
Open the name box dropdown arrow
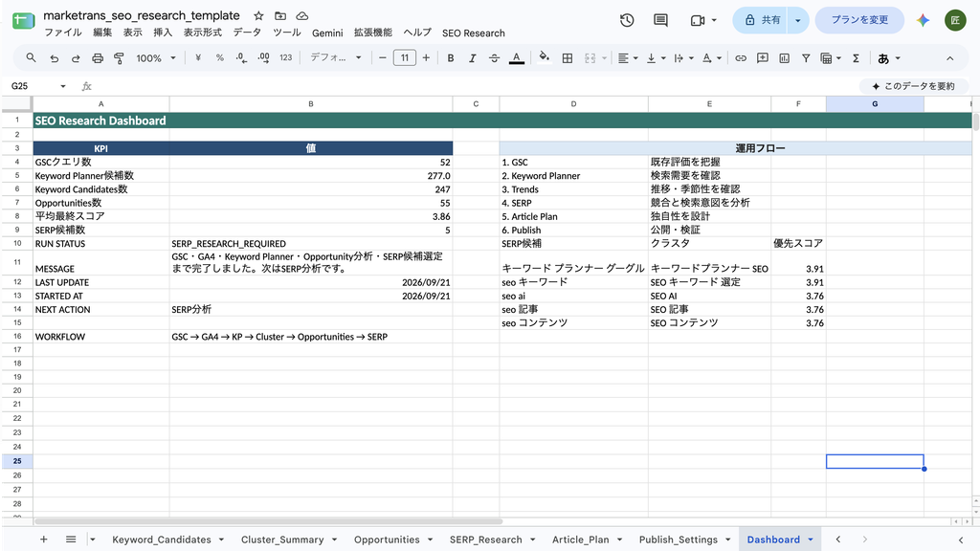[x=63, y=86]
